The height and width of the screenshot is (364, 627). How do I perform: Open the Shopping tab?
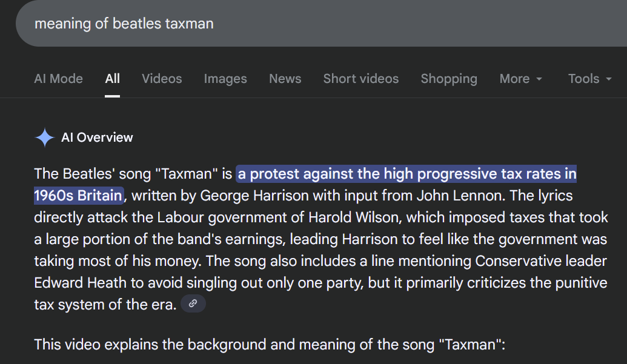(449, 79)
